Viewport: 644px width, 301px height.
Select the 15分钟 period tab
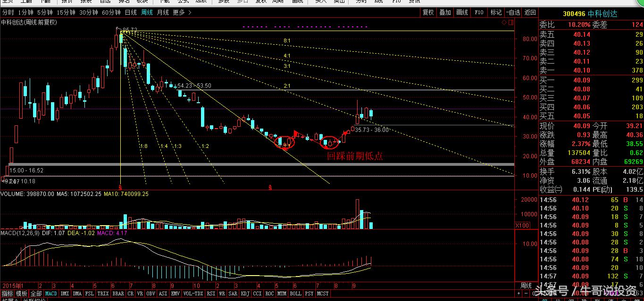click(66, 13)
